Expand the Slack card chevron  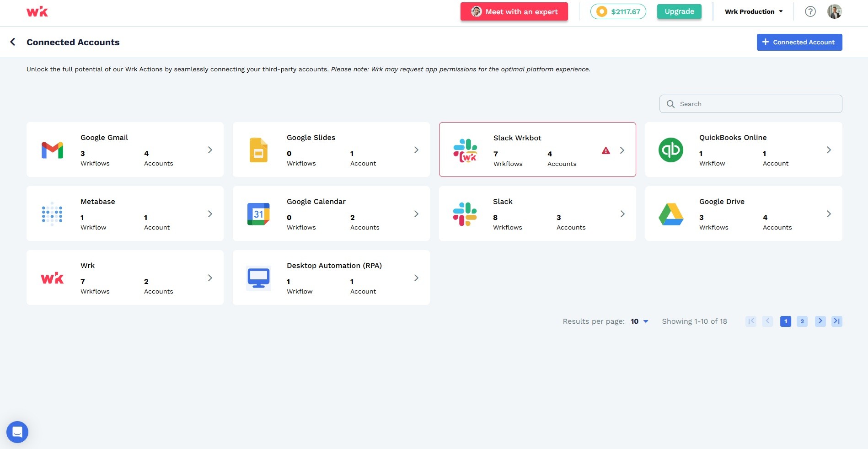pyautogui.click(x=622, y=214)
